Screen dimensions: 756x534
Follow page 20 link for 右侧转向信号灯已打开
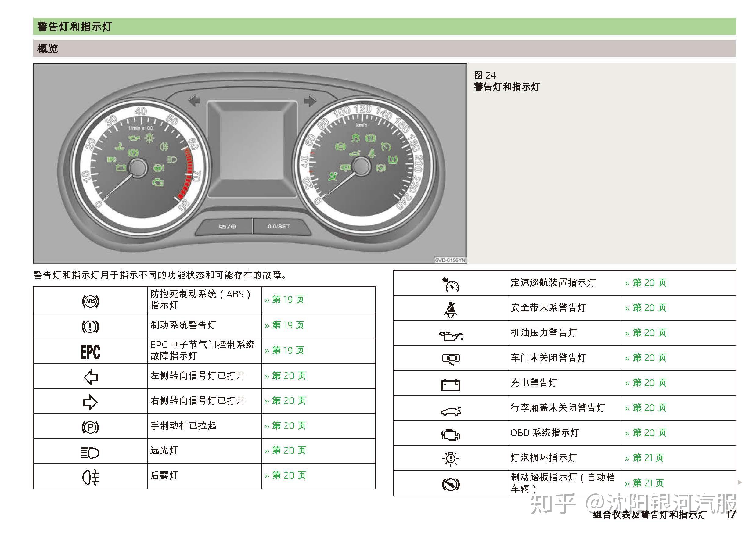(x=285, y=401)
